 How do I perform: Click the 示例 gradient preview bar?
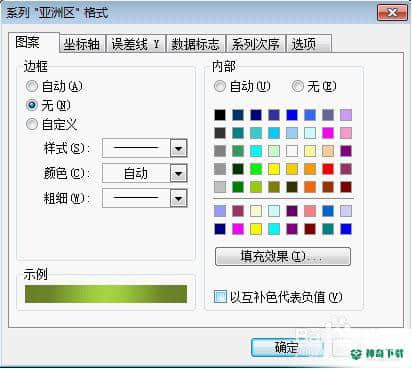106,294
